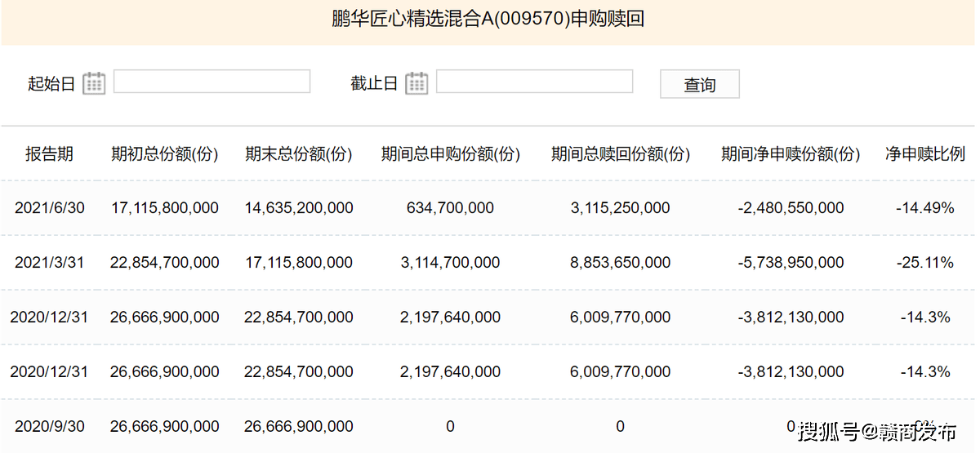The height and width of the screenshot is (453, 980).
Task: Select the 2021/6/30 report date cell
Action: pos(50,208)
